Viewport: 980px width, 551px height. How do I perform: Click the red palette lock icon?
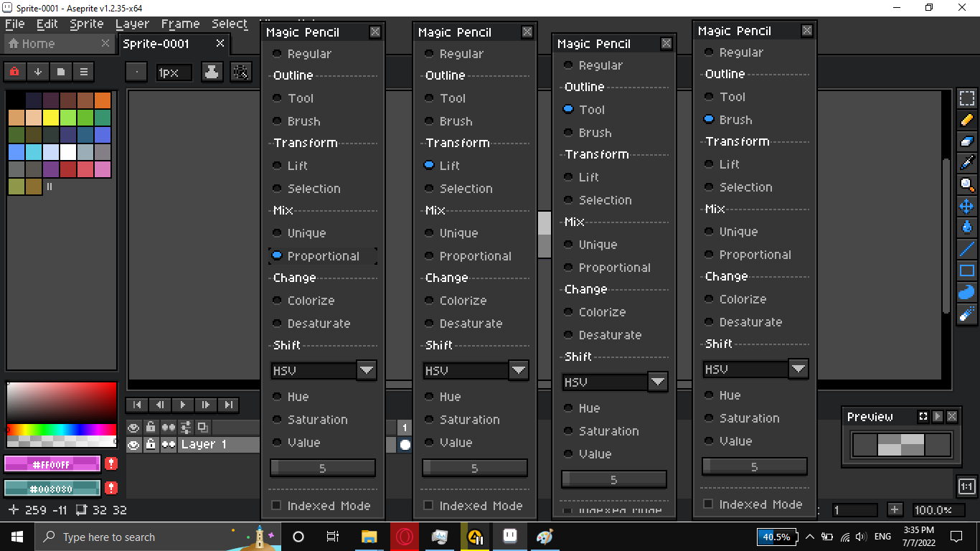pyautogui.click(x=14, y=72)
